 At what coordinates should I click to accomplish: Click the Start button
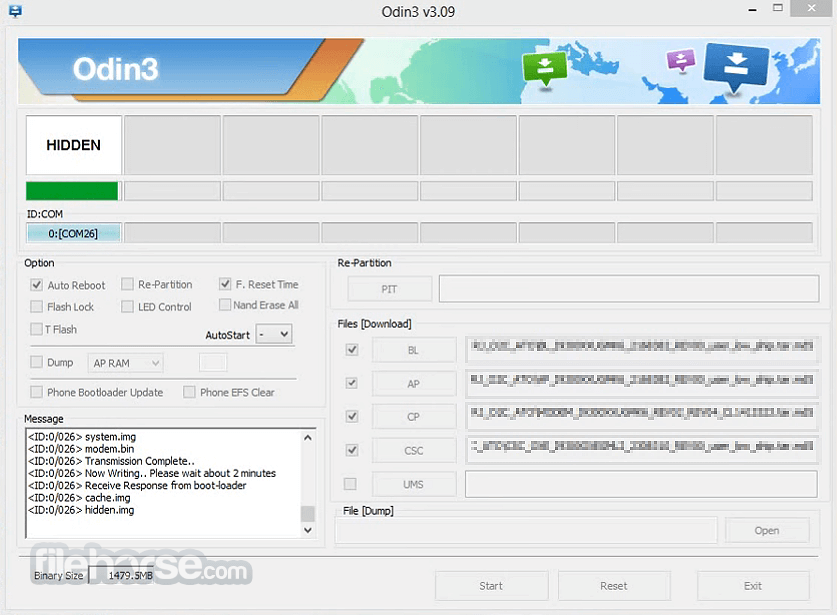[491, 586]
